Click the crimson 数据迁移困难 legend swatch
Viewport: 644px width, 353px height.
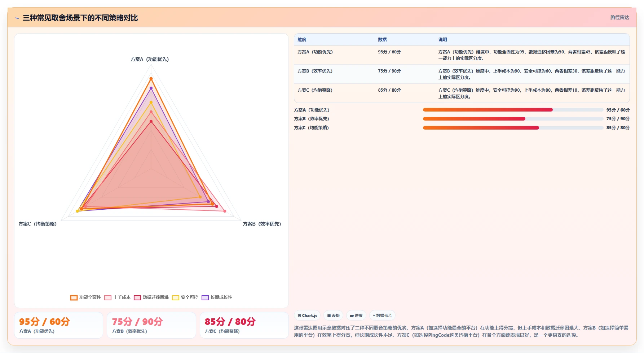click(x=137, y=297)
